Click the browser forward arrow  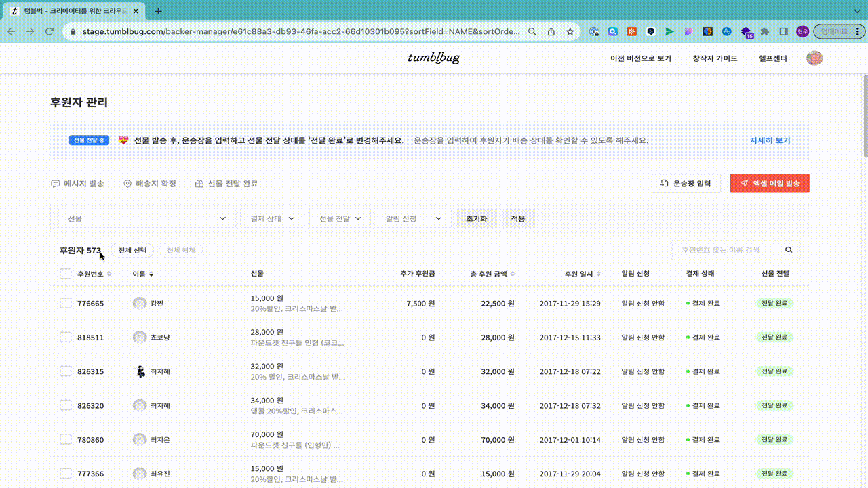(x=30, y=31)
